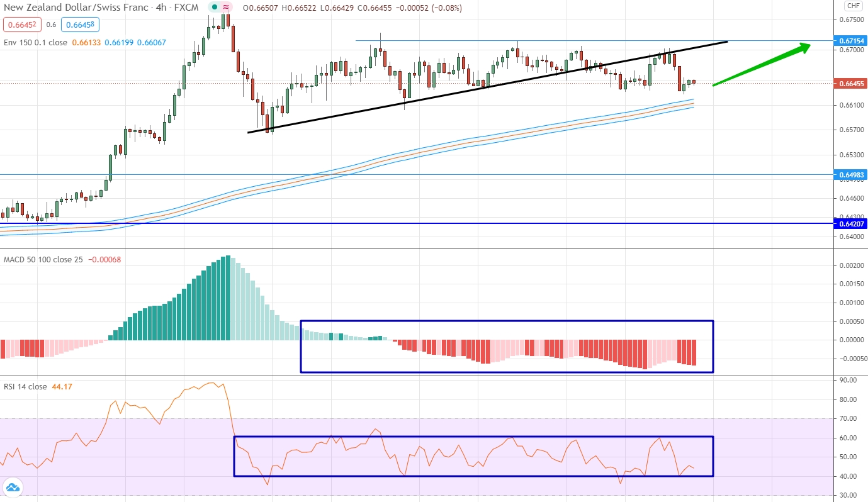Click the red current price label 0.66455
868x502 pixels.
pos(850,84)
